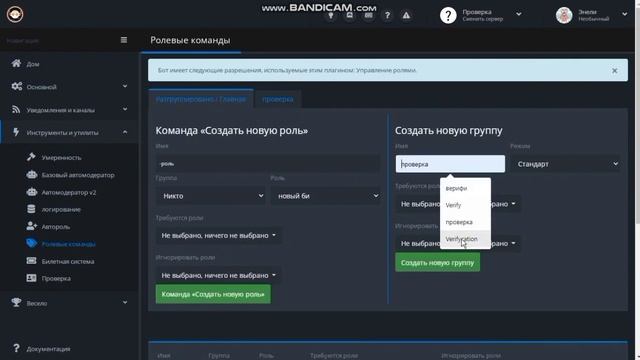Click the robot icon beside Базовый автомодератор
This screenshot has height=360, width=640.
(31, 175)
